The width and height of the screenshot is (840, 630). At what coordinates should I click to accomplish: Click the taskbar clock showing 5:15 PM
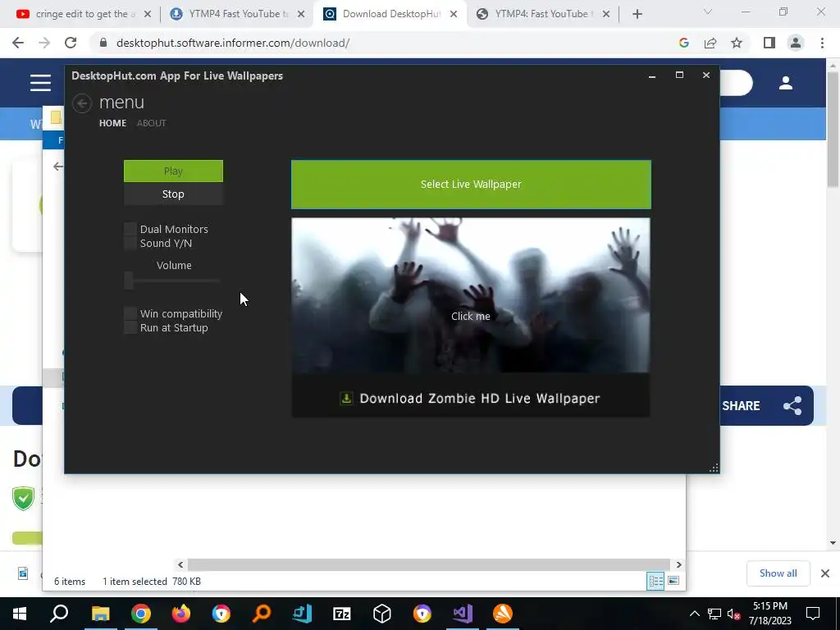click(769, 614)
